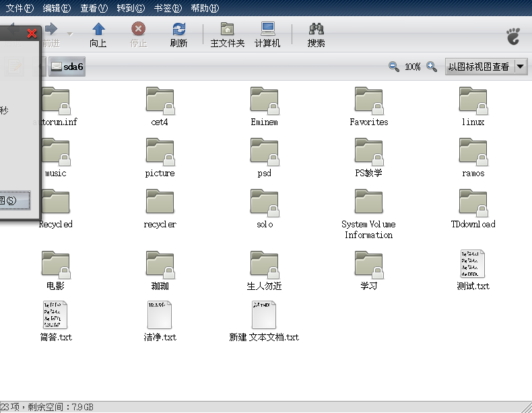Open the 查看(V) menu
Image resolution: width=532 pixels, height=413 pixels.
[x=94, y=8]
